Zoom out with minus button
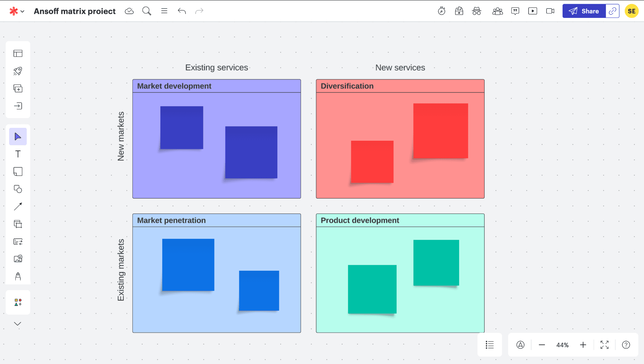This screenshot has width=644, height=364. point(542,345)
